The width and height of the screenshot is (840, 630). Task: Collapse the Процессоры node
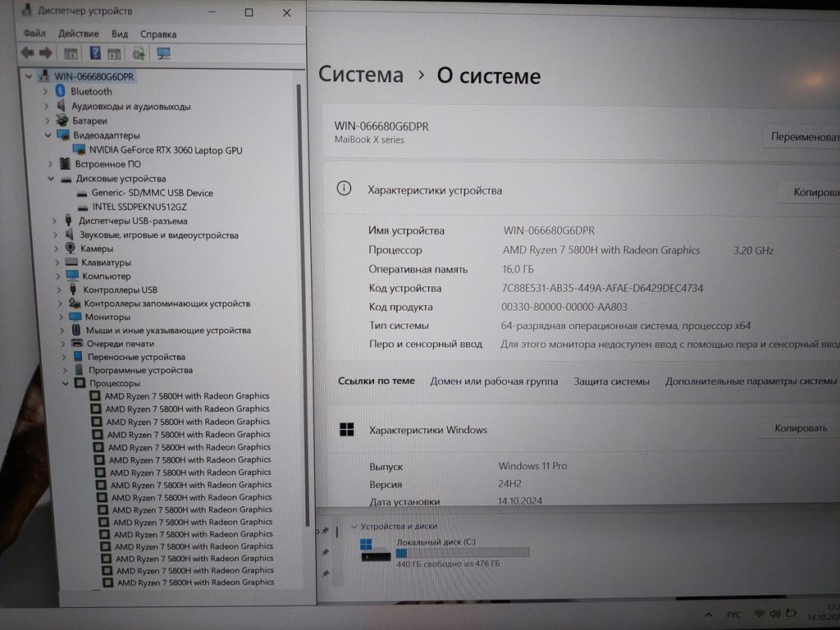point(66,383)
